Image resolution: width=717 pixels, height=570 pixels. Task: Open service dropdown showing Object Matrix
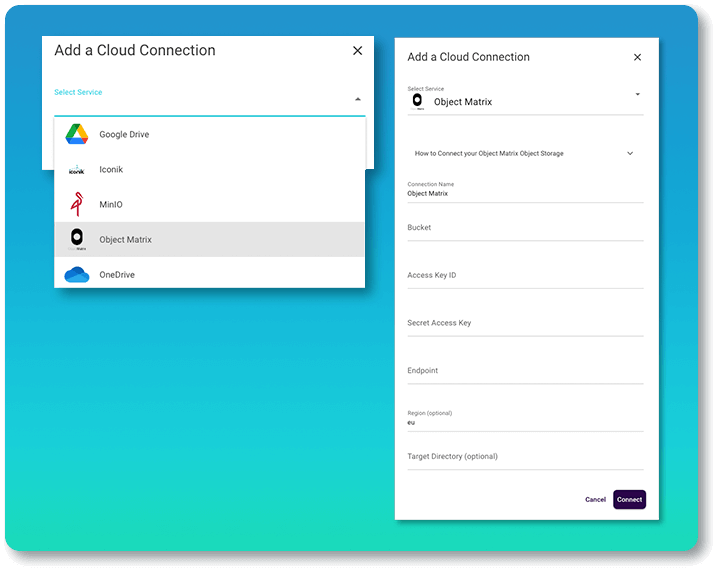point(637,95)
